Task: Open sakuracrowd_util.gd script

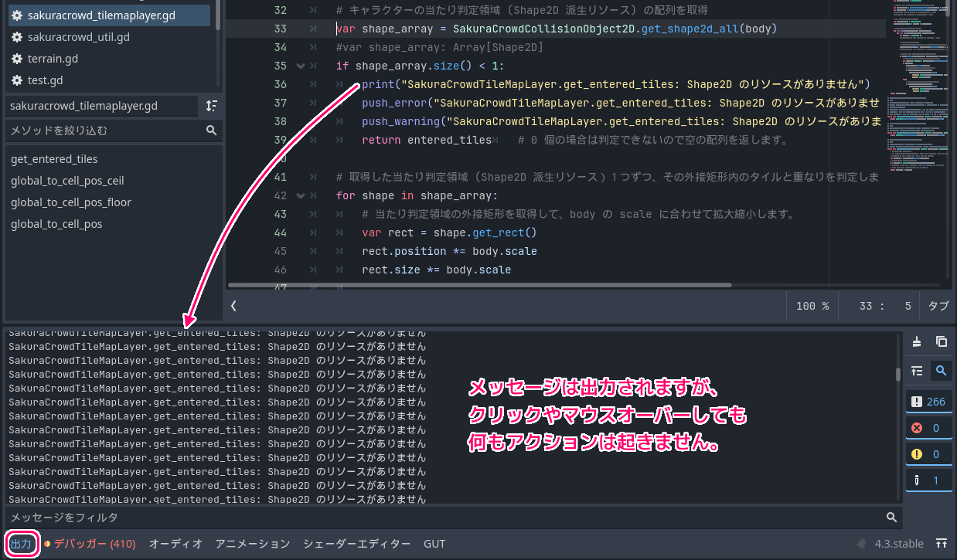Action: coord(78,36)
